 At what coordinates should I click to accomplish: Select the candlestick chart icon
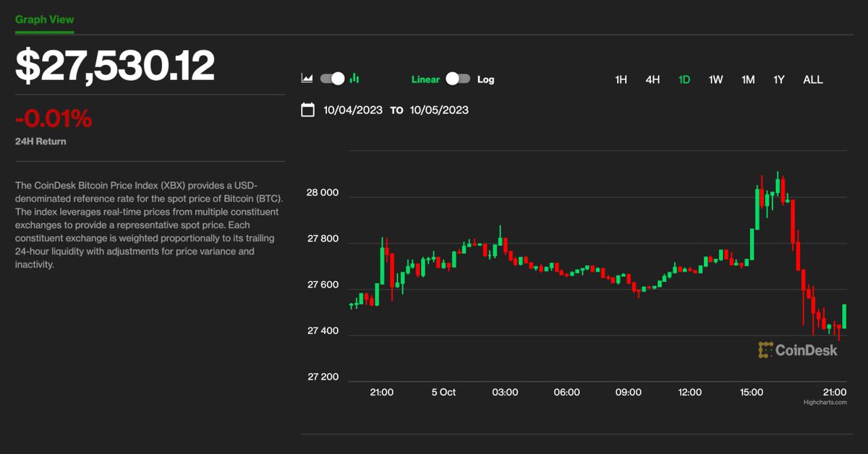355,79
